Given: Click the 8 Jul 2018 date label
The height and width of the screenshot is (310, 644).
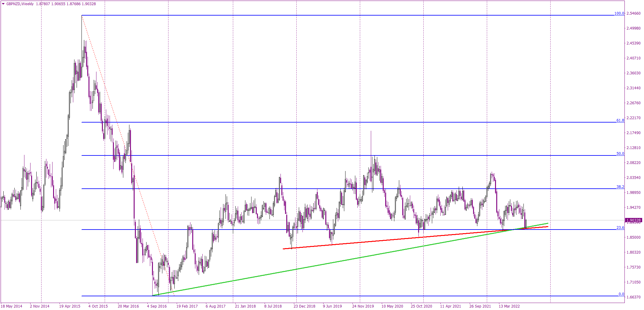Looking at the screenshot, I should 273,306.
